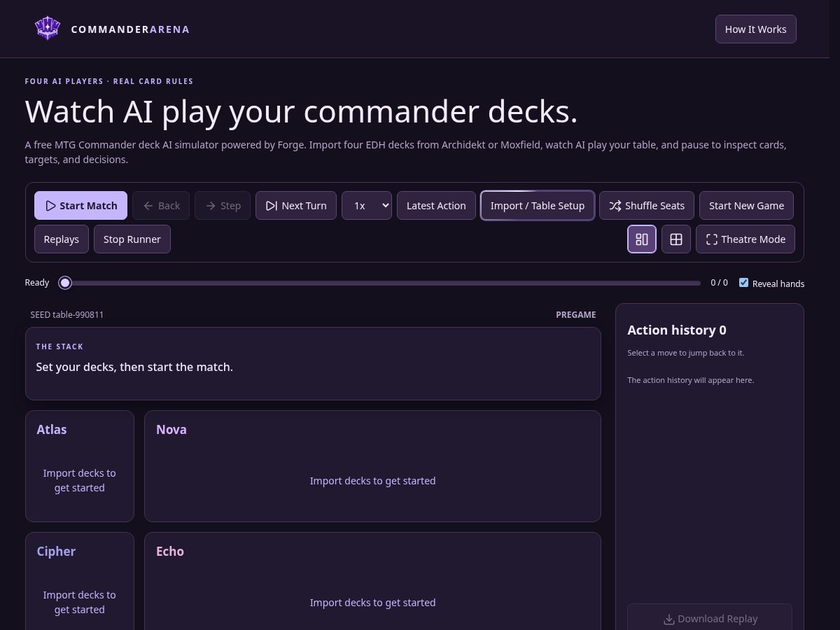
Task: Click the Action history 0 heading
Action: pos(677,330)
